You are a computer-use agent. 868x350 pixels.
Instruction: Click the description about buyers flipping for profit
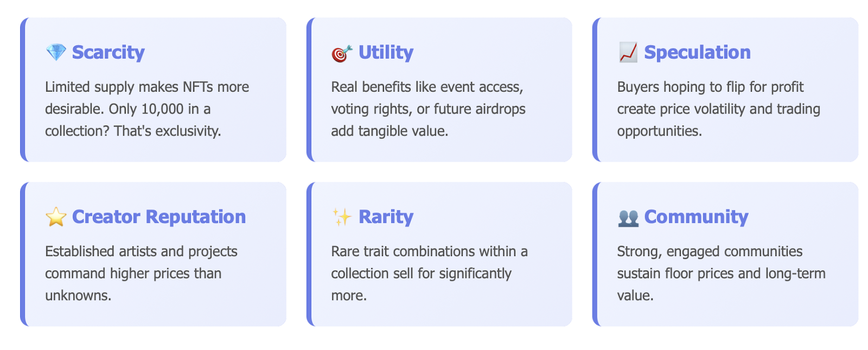[x=718, y=109]
